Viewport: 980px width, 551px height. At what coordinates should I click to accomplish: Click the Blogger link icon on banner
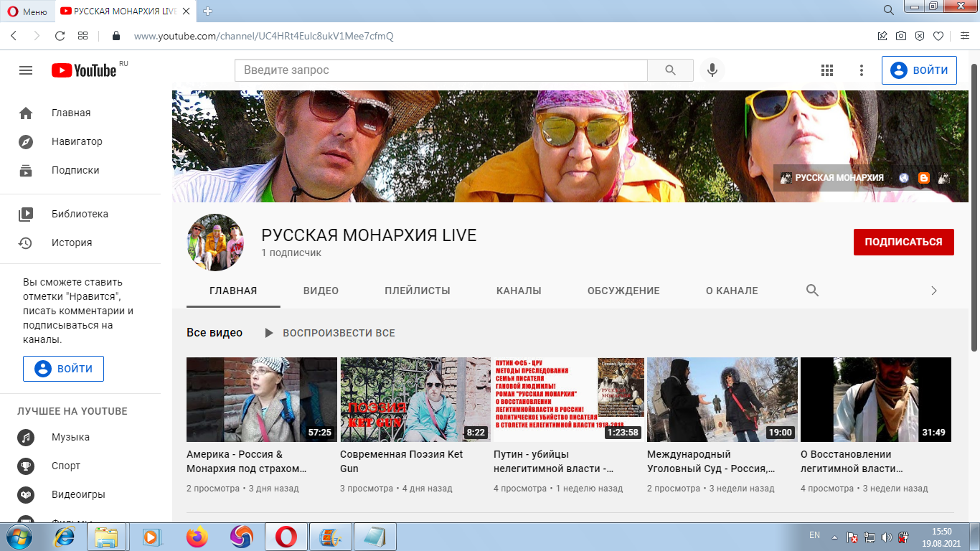924,178
